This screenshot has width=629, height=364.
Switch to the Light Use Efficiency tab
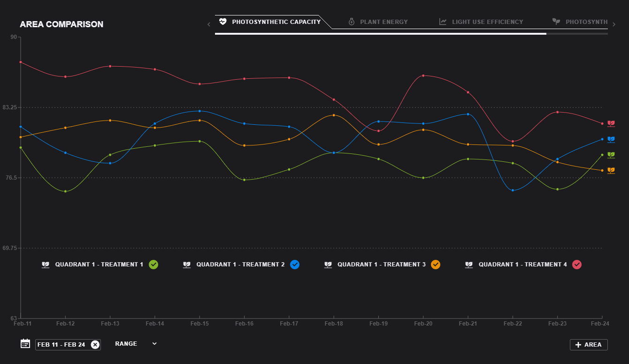pos(481,22)
